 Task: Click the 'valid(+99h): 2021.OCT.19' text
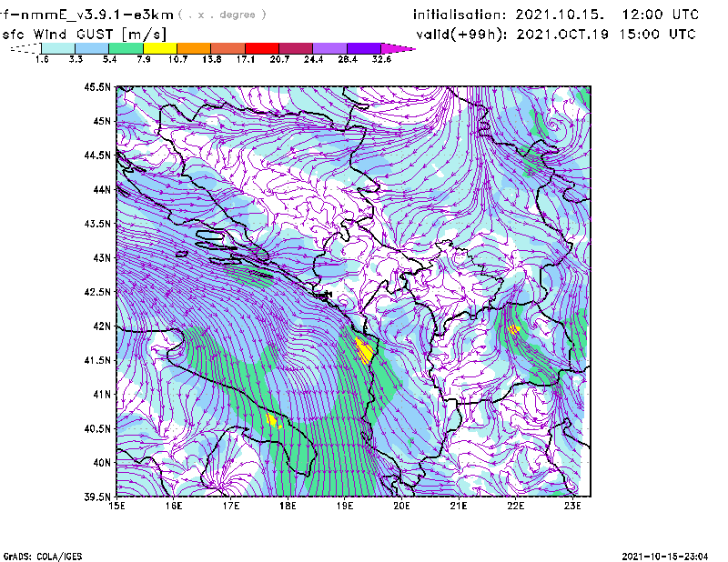pos(512,35)
